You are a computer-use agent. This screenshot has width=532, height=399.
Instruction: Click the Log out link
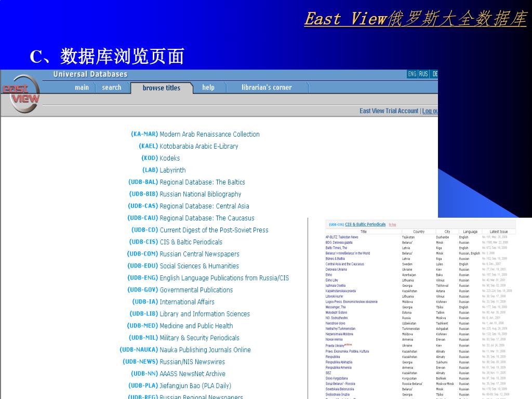tap(430, 111)
